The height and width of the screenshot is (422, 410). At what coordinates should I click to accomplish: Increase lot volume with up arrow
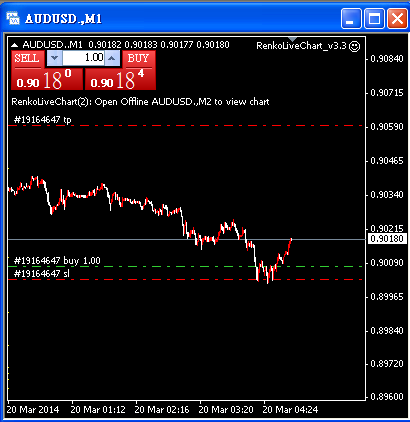tap(112, 58)
